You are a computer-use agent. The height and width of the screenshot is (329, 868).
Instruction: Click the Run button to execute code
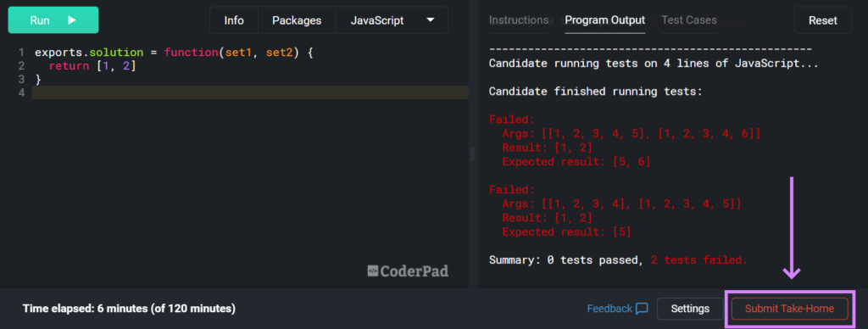(53, 20)
